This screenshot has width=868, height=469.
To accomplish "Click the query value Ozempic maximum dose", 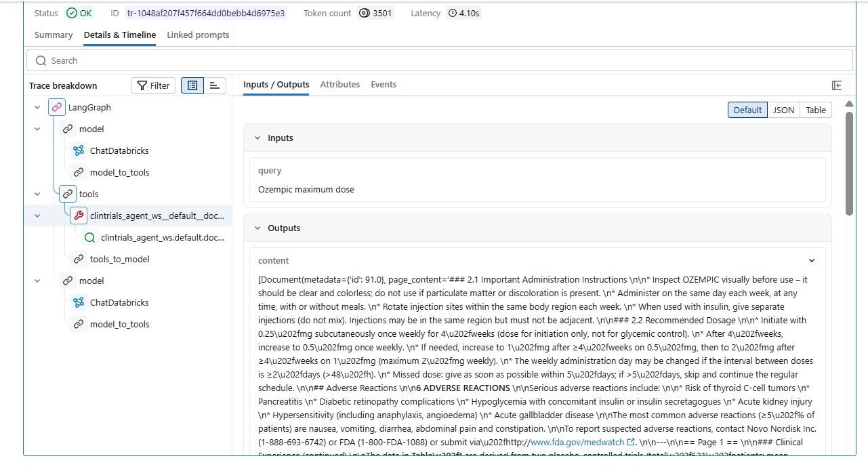I will (306, 190).
